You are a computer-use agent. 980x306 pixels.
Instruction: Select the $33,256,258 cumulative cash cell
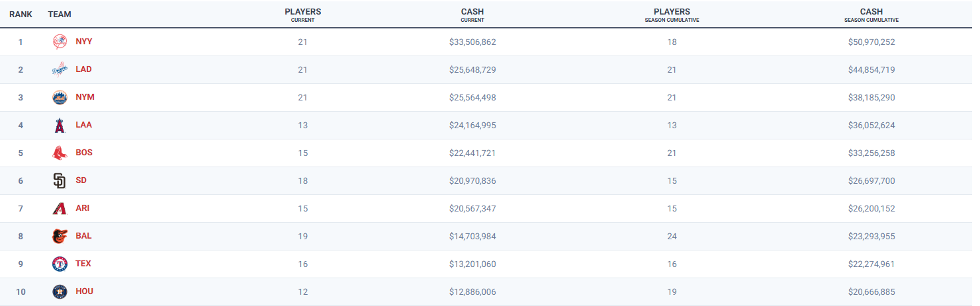click(871, 153)
